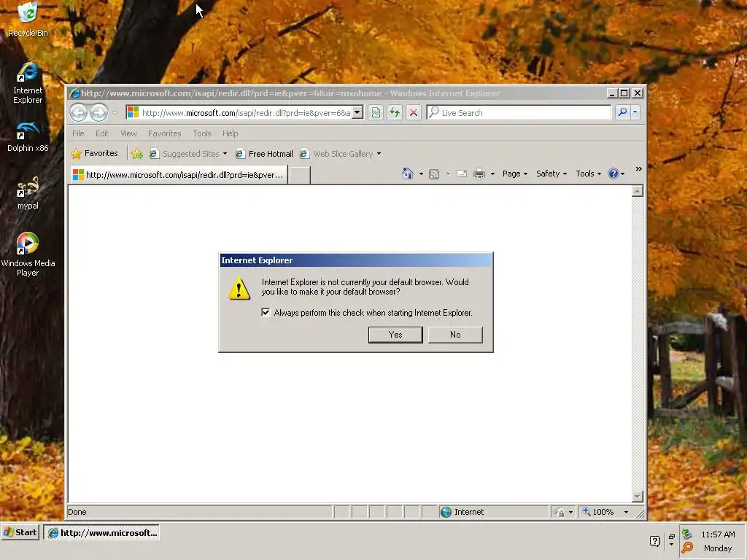The height and width of the screenshot is (560, 747).
Task: Click No in the default browser dialog
Action: coord(455,334)
